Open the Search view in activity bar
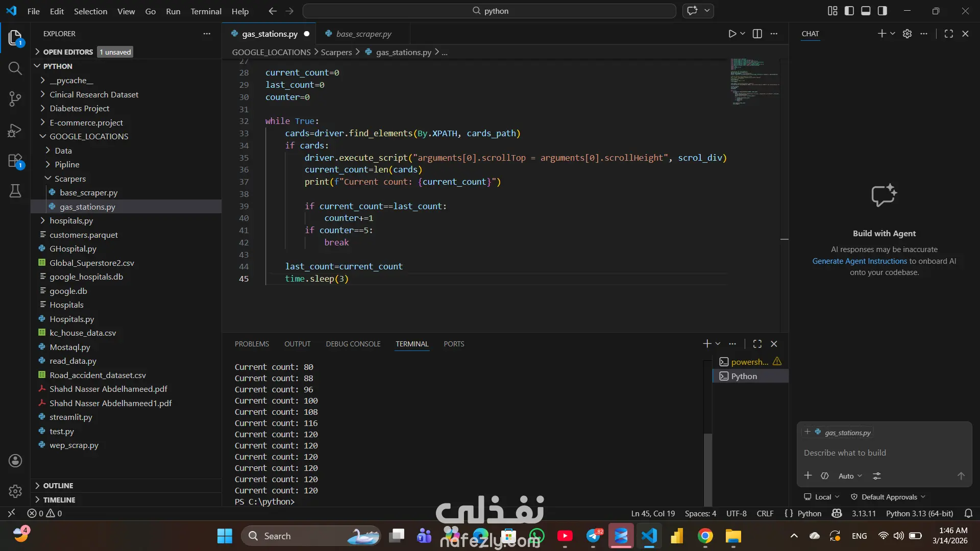 tap(15, 68)
